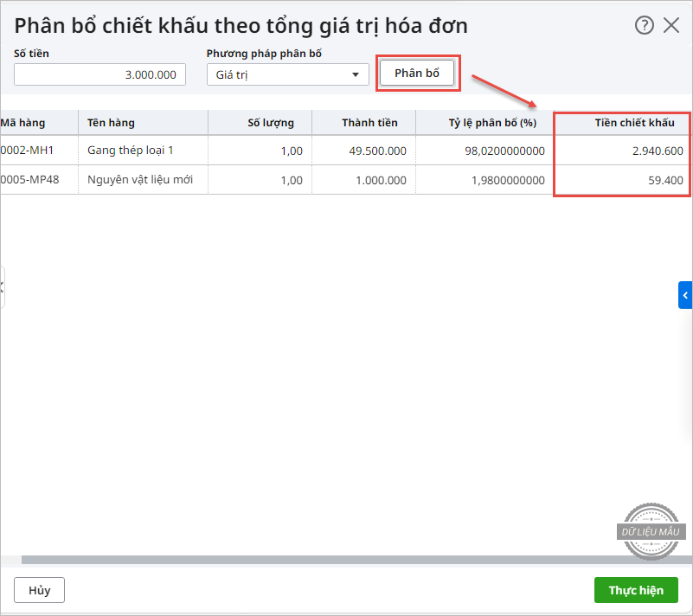The image size is (693, 616).
Task: Select the Thành tiền column header
Action: pos(374,123)
